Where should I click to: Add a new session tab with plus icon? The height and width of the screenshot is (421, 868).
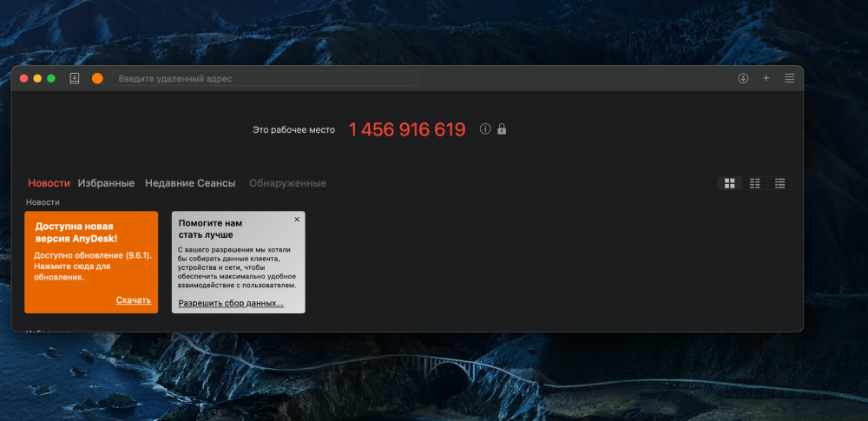click(x=766, y=79)
